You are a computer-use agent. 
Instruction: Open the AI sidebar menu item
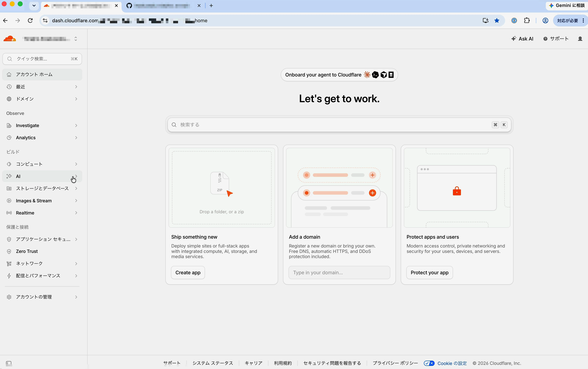click(x=42, y=176)
